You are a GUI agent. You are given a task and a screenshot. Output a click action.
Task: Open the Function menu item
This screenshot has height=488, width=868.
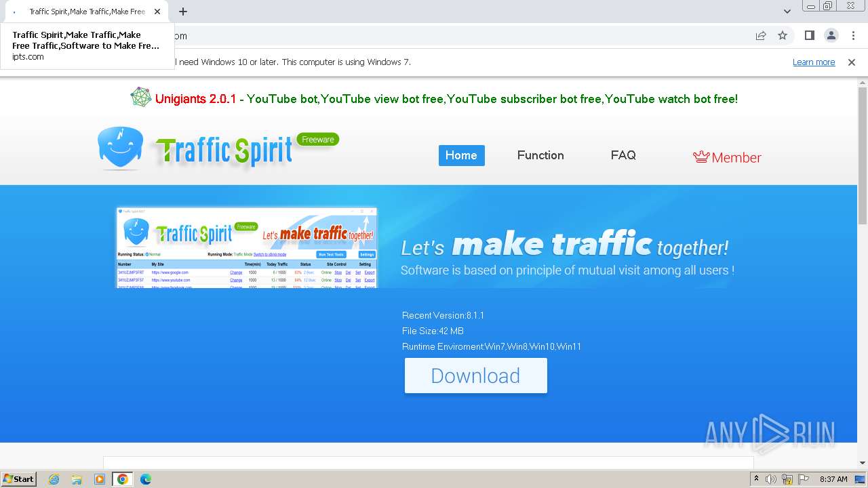pos(540,155)
